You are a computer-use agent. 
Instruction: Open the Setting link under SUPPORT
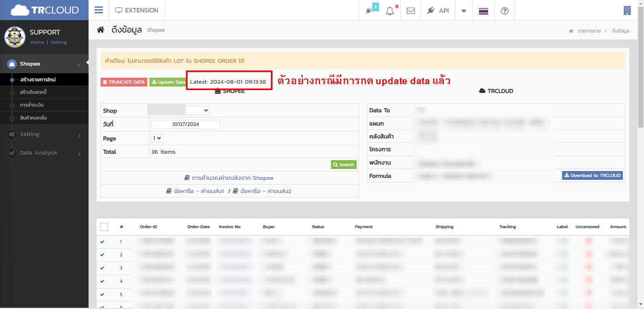[58, 42]
